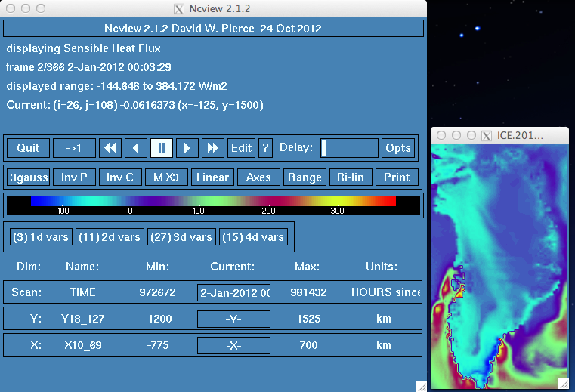This screenshot has height=392, width=575.
Task: Click the rewind double-arrow playback button
Action: click(110, 148)
